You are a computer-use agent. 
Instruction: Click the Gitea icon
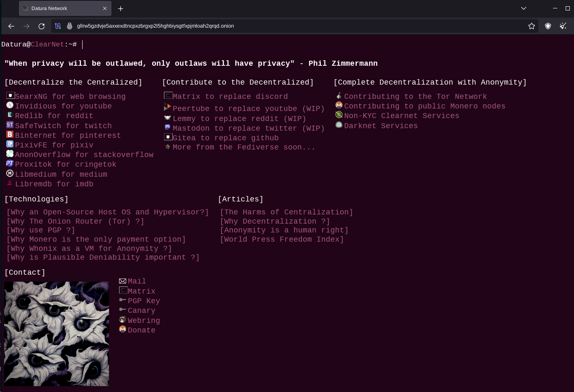[168, 137]
